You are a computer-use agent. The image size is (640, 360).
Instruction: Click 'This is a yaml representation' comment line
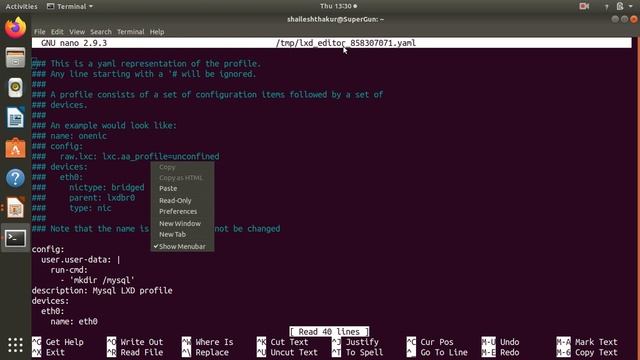pyautogui.click(x=146, y=64)
